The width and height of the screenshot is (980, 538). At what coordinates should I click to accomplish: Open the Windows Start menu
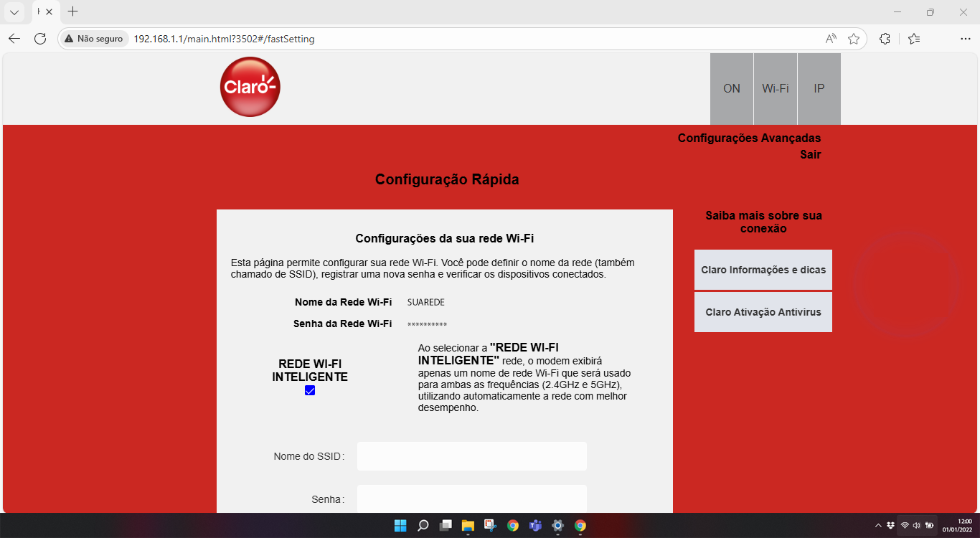400,525
